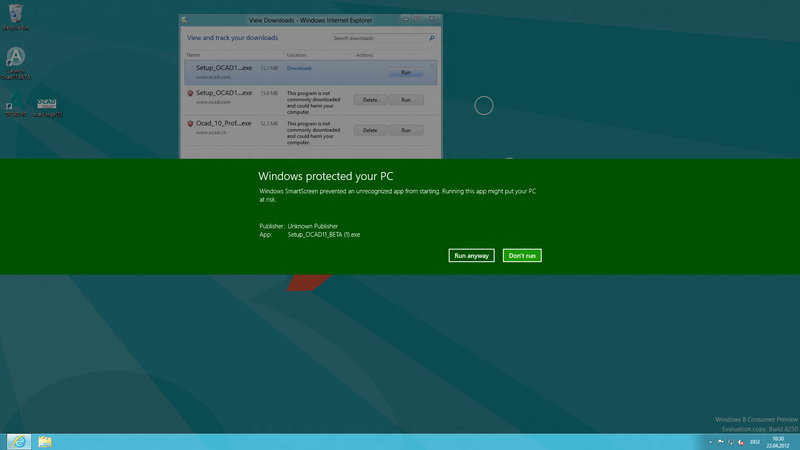Open the Action Center flag icon
Image resolution: width=800 pixels, height=450 pixels.
click(x=720, y=442)
